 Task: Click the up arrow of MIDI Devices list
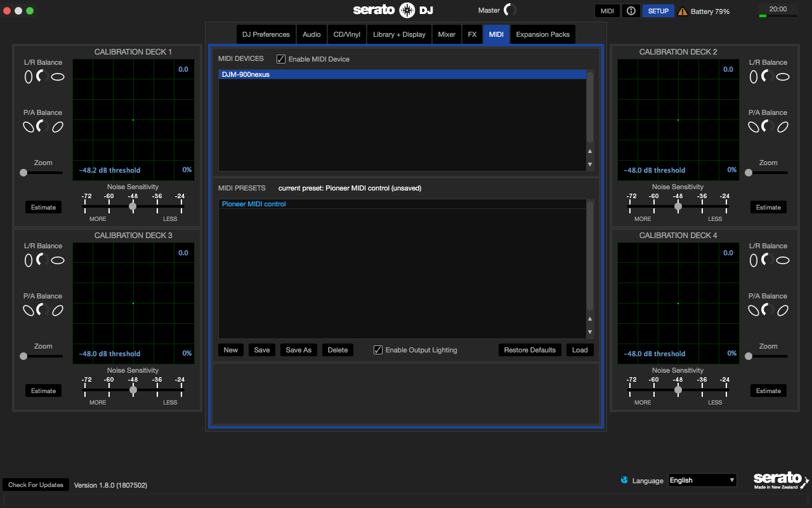(590, 152)
